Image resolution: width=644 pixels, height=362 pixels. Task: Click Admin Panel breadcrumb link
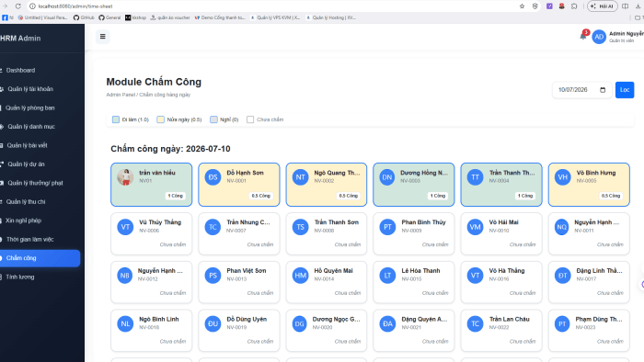point(121,95)
